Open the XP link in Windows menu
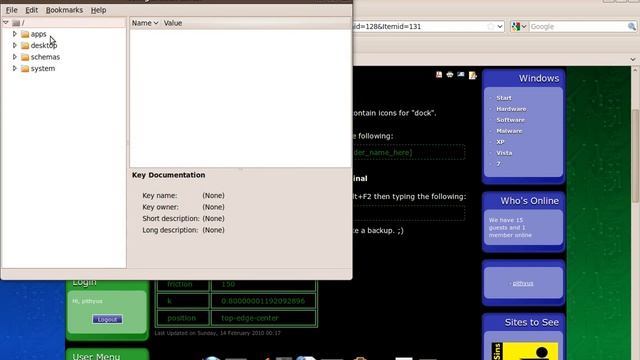 point(500,142)
